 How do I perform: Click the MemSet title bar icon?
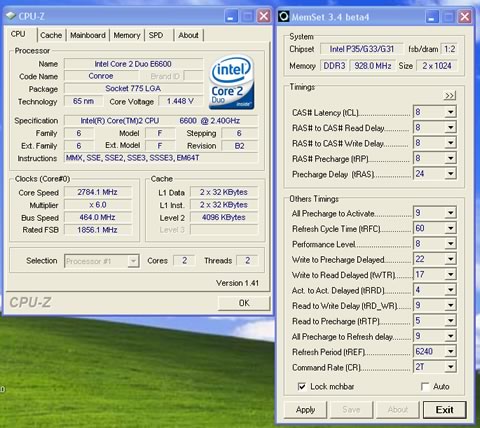[x=284, y=16]
